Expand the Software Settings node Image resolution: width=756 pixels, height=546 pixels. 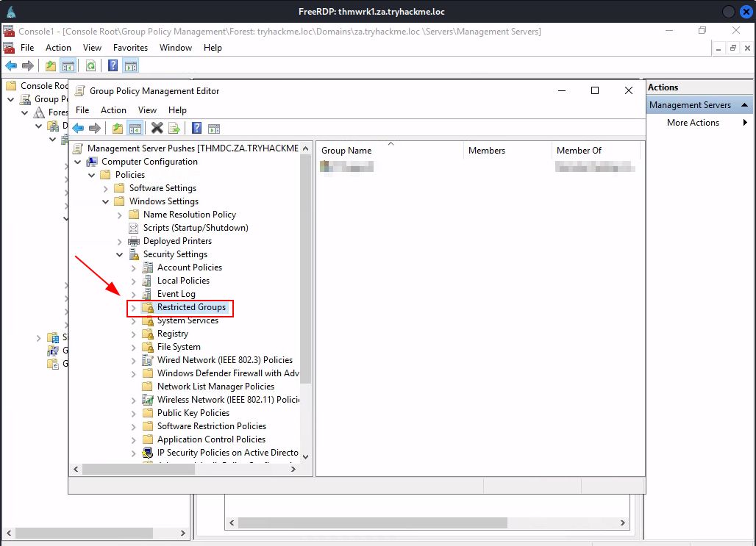[x=106, y=188]
